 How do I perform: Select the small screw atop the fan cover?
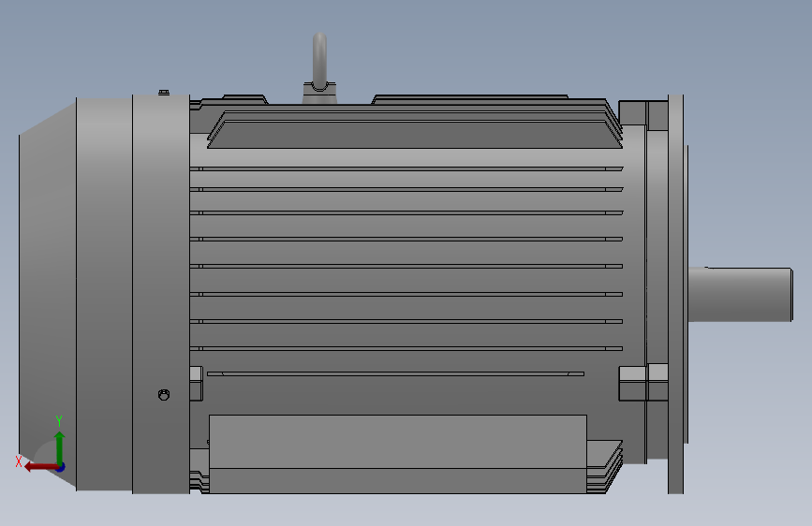coord(164,92)
